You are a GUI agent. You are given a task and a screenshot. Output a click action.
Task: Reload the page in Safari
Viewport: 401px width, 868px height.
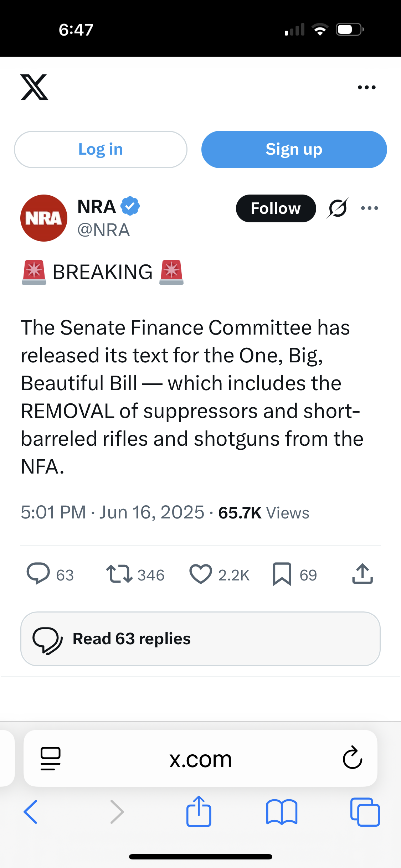(x=353, y=757)
